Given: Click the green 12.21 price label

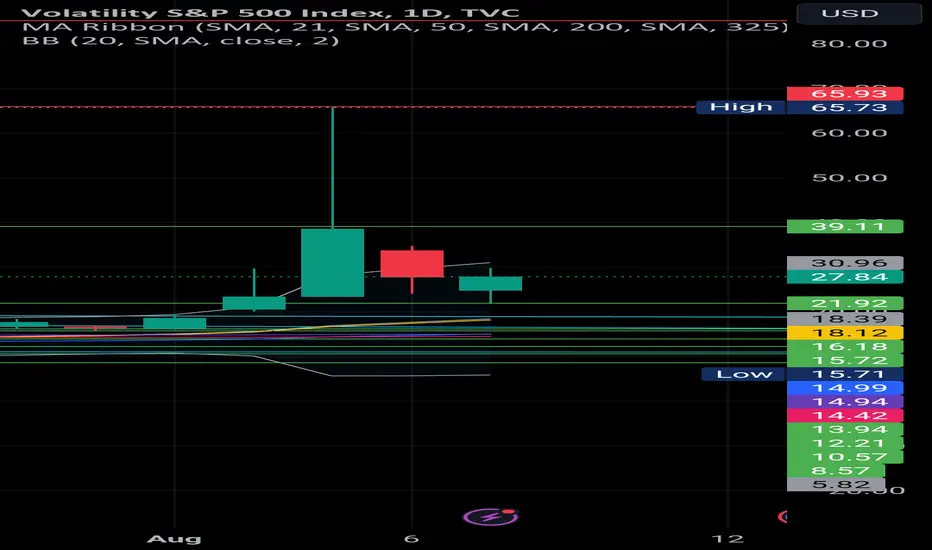Looking at the screenshot, I should pos(845,443).
